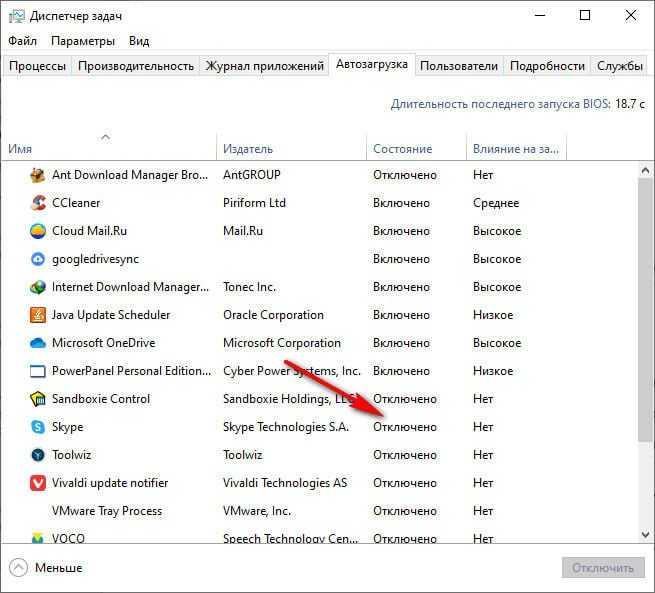655x593 pixels.
Task: Click the VOCO icon
Action: [38, 538]
